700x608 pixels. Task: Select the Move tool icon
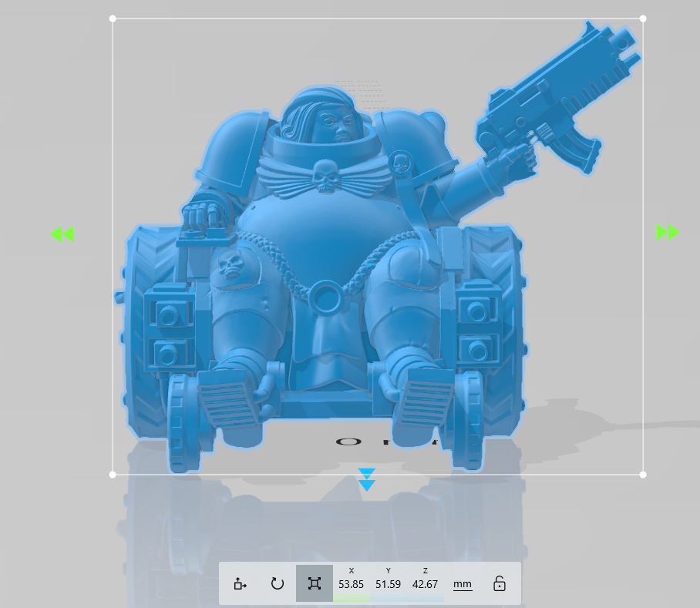pos(241,584)
